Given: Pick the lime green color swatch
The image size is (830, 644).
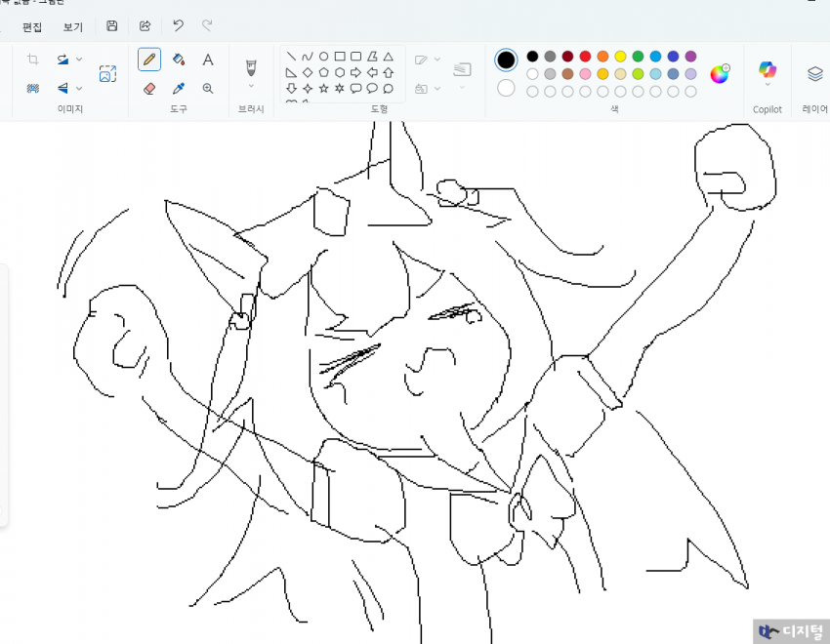Looking at the screenshot, I should [x=638, y=74].
